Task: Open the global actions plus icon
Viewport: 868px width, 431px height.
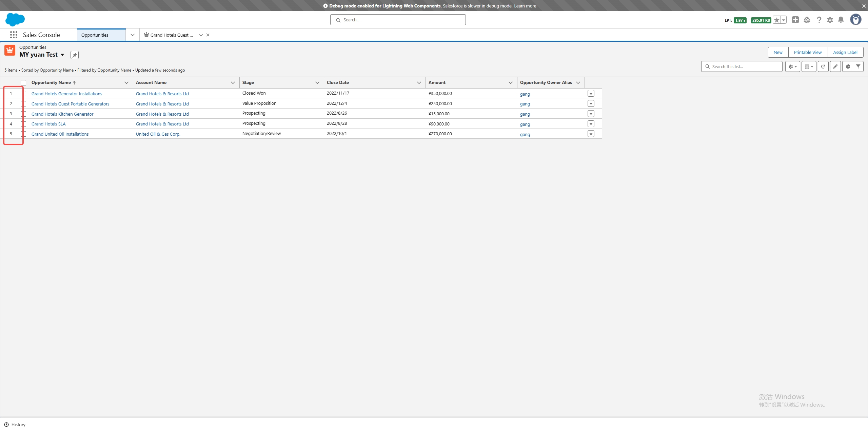Action: click(795, 20)
